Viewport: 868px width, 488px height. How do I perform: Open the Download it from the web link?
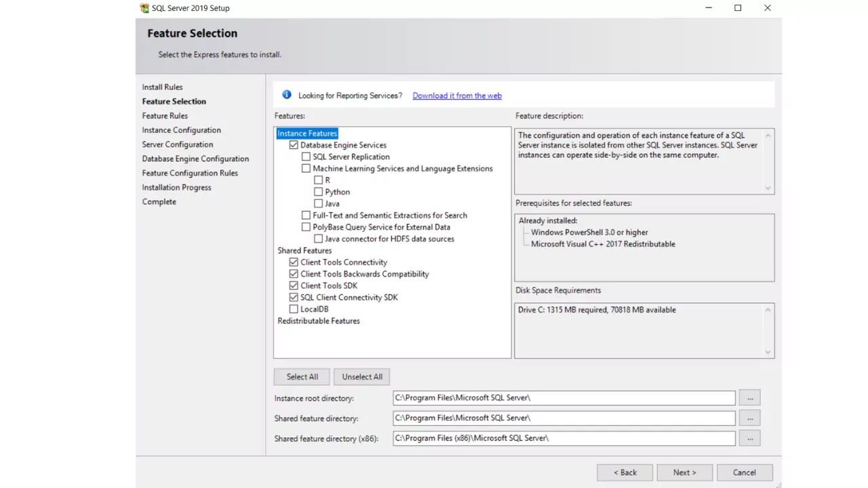pyautogui.click(x=457, y=96)
